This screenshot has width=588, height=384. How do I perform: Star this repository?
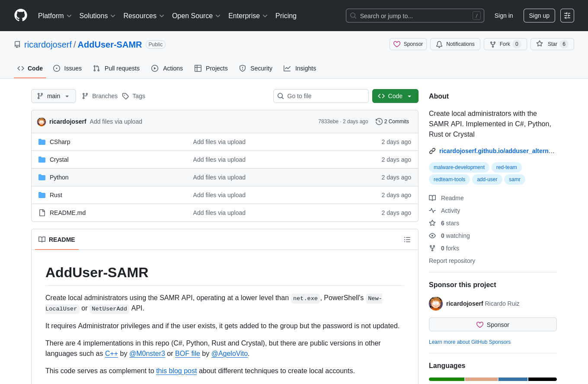tap(552, 44)
